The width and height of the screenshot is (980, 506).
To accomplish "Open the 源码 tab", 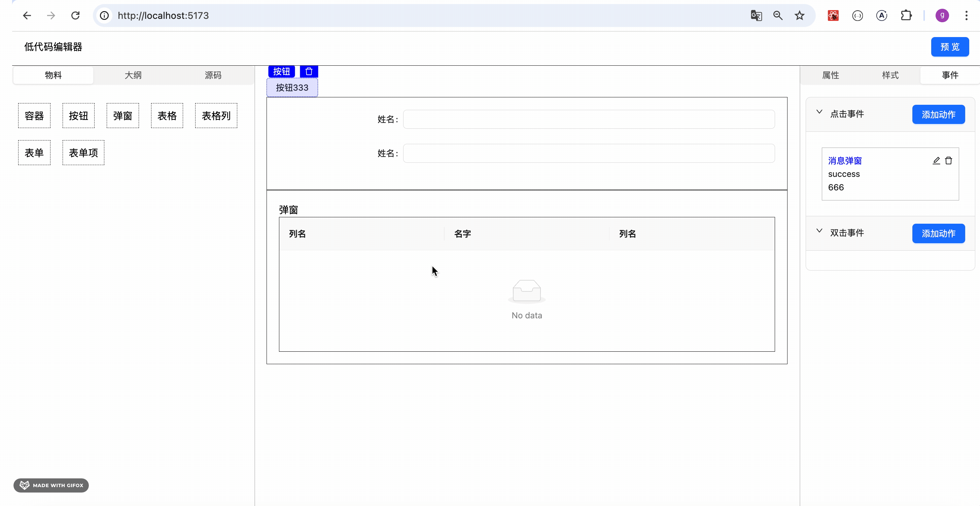I will click(213, 75).
